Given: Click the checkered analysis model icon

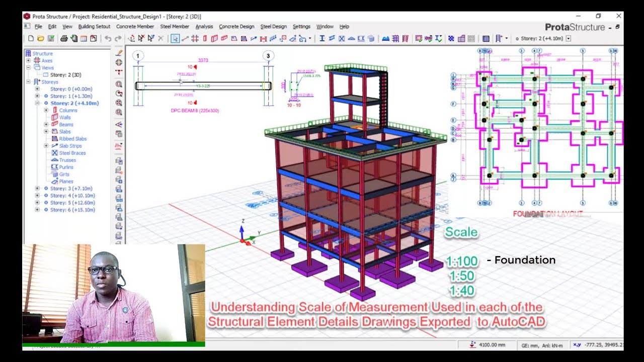Looking at the screenshot, I should [x=451, y=38].
